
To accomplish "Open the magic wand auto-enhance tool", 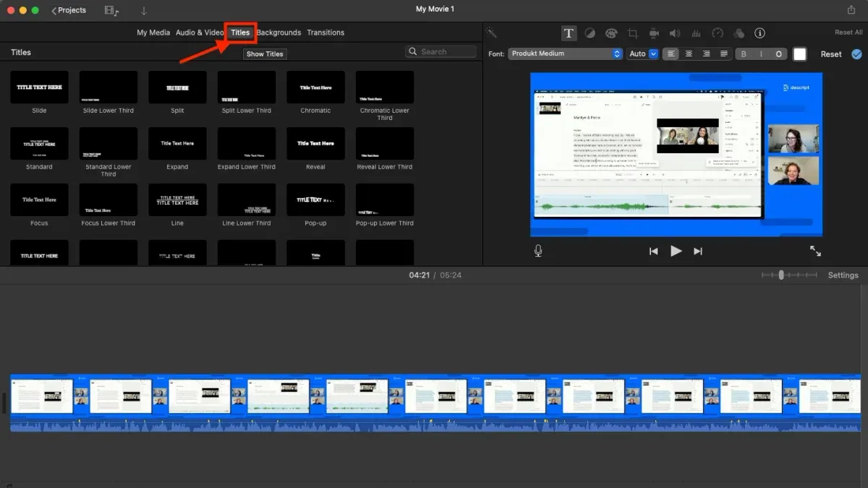I will coord(491,33).
